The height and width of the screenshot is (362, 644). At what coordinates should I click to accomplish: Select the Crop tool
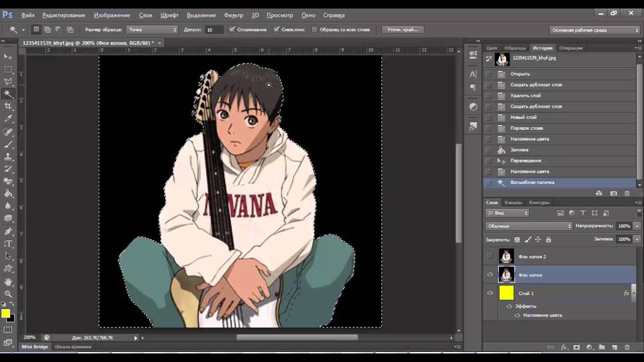[8, 106]
